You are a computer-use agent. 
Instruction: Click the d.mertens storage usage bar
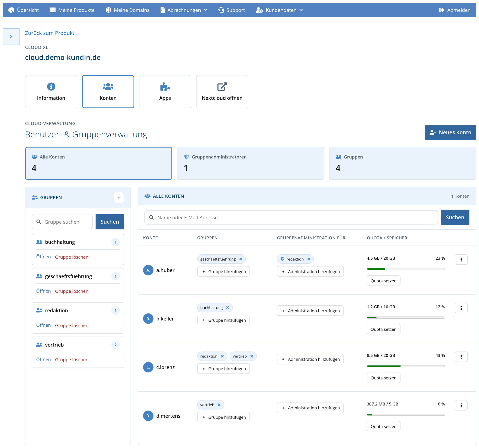406,414
